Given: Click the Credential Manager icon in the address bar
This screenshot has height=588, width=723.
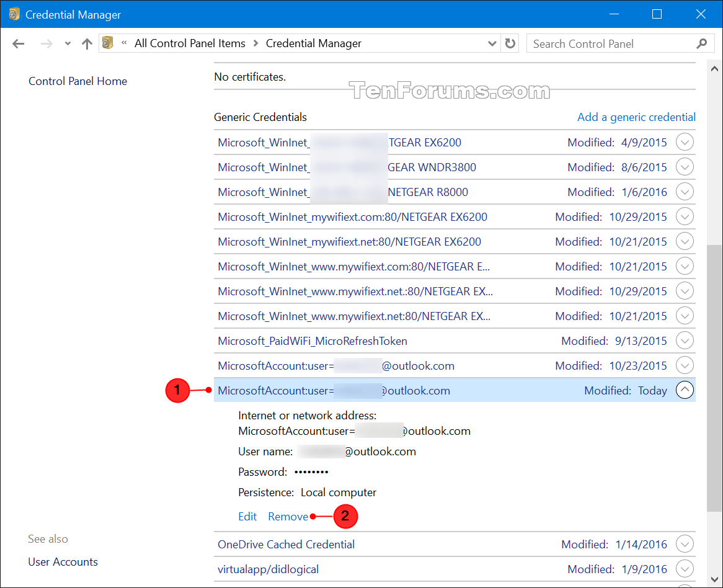Looking at the screenshot, I should coord(107,43).
